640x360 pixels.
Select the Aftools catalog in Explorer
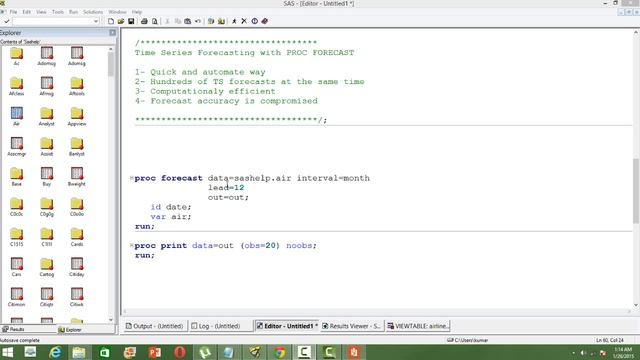pos(77,87)
